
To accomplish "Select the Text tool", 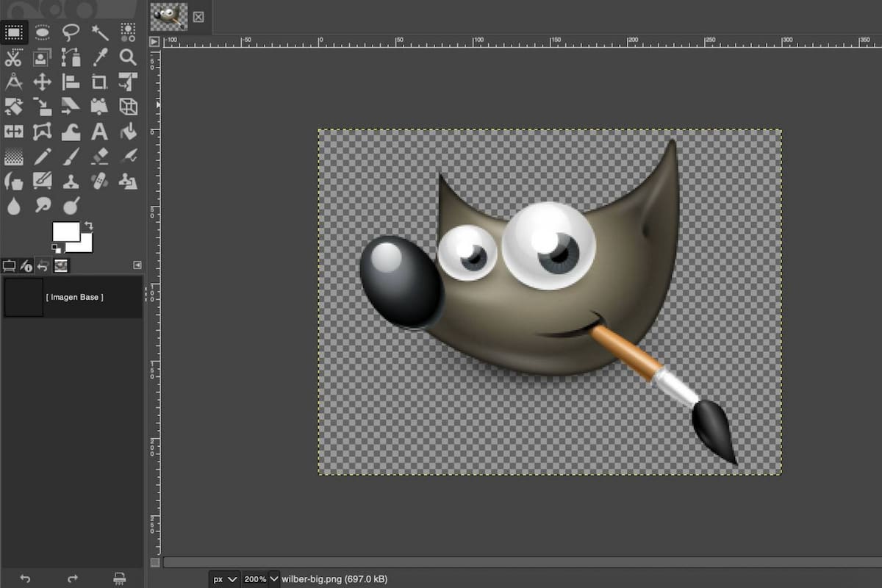I will click(99, 132).
